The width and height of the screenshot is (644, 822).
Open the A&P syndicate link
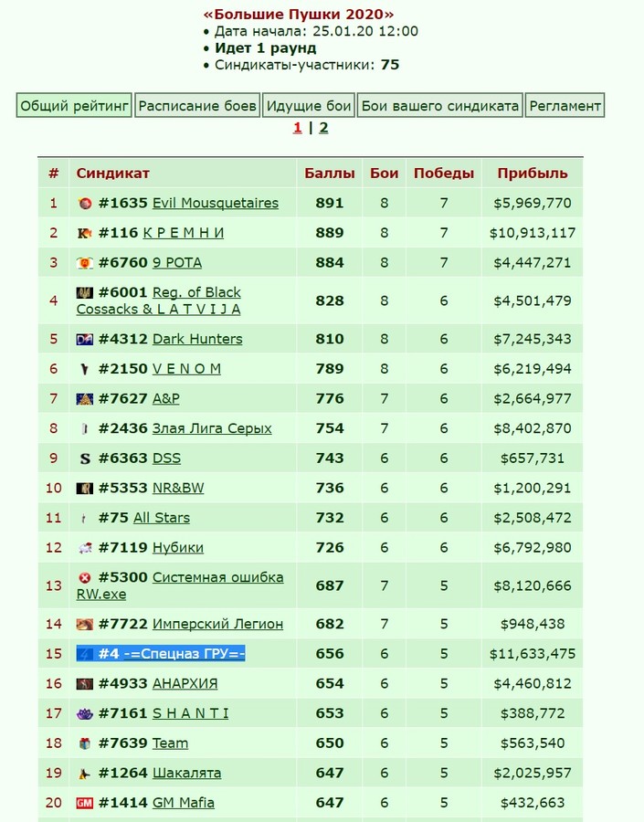pos(165,398)
